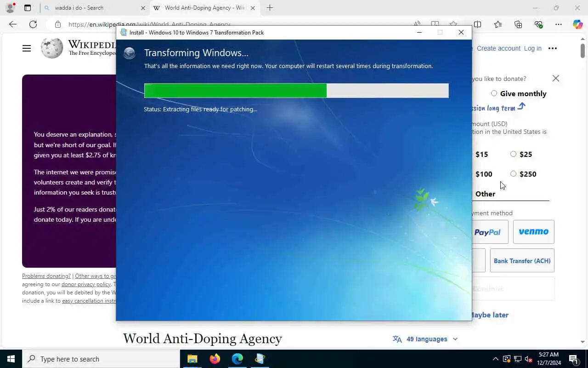This screenshot has width=588, height=368.
Task: Show hidden system tray icons
Action: 495,359
